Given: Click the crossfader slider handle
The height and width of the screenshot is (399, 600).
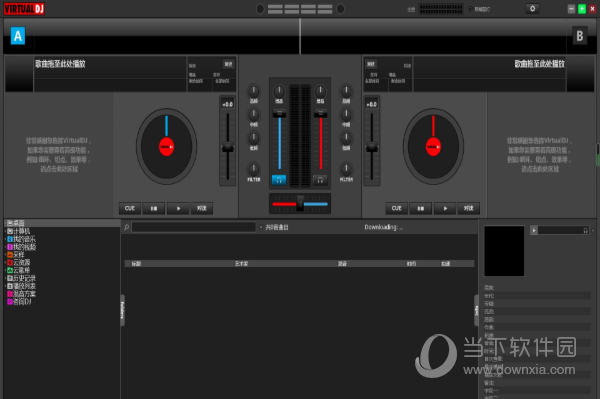Looking at the screenshot, I should (x=300, y=204).
